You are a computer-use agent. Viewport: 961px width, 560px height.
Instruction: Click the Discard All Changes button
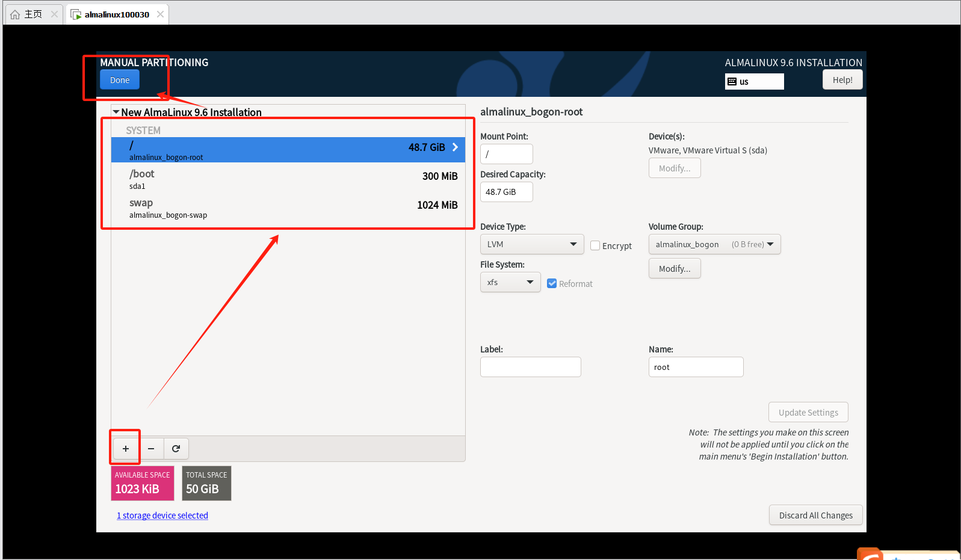[x=815, y=515]
